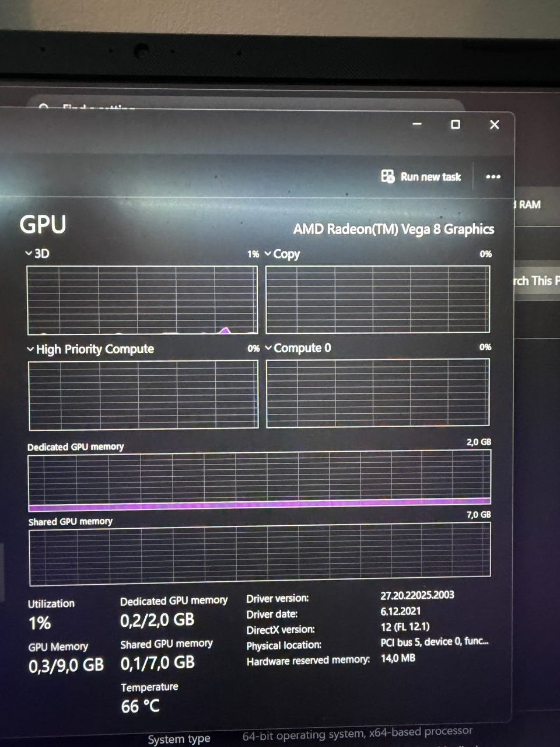Viewport: 560px width, 747px height.
Task: Click the Copy usage graph
Action: tap(377, 299)
